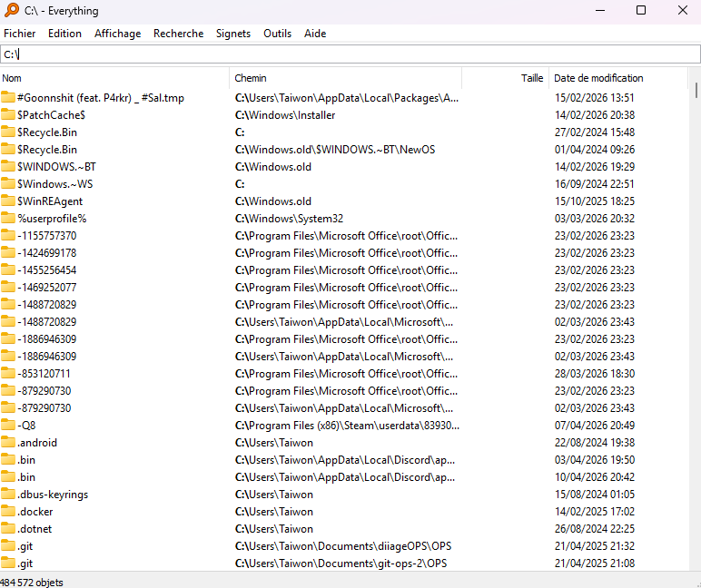Click folder icon beside $WinREAgent
Screen dimensions: 701x588
pos(8,201)
